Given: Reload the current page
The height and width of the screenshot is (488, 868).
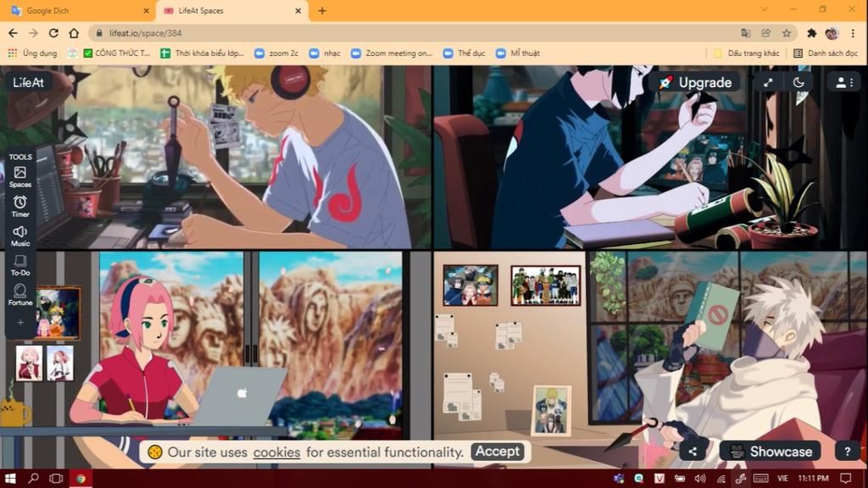Looking at the screenshot, I should pos(53,33).
